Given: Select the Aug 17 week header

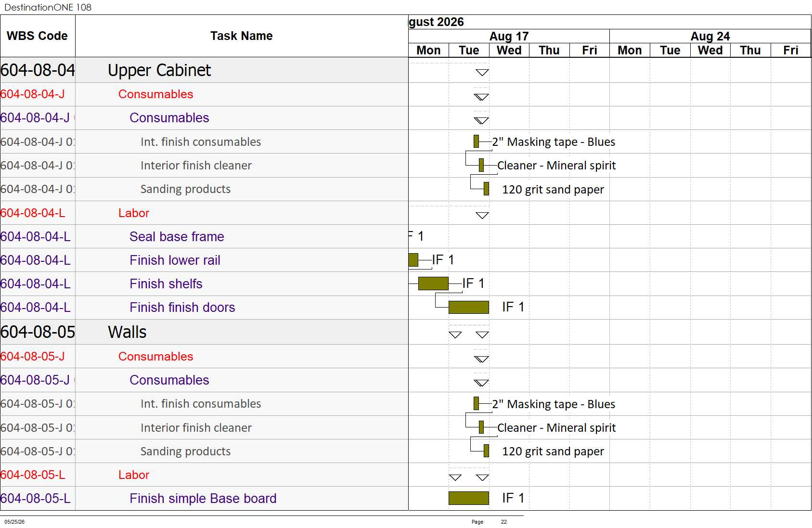Looking at the screenshot, I should coord(509,36).
